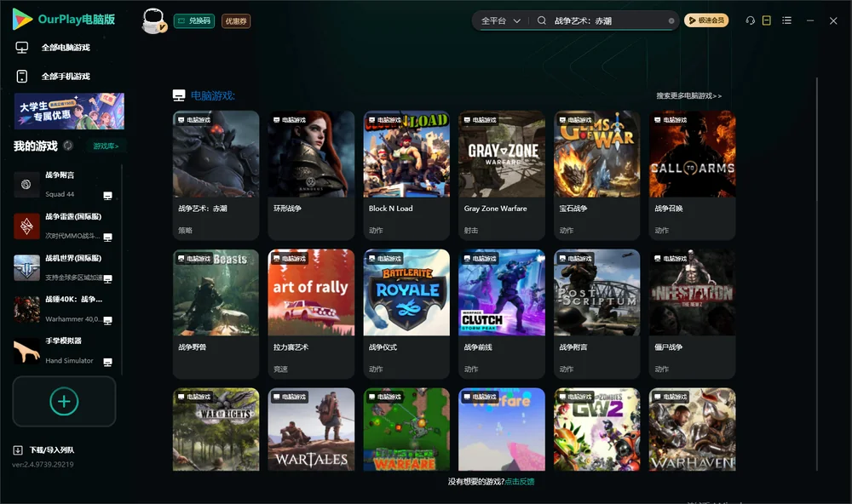Screen dimensions: 852x504
Task: Focus the search field containing 战争艺术: 赤潮
Action: (607, 20)
